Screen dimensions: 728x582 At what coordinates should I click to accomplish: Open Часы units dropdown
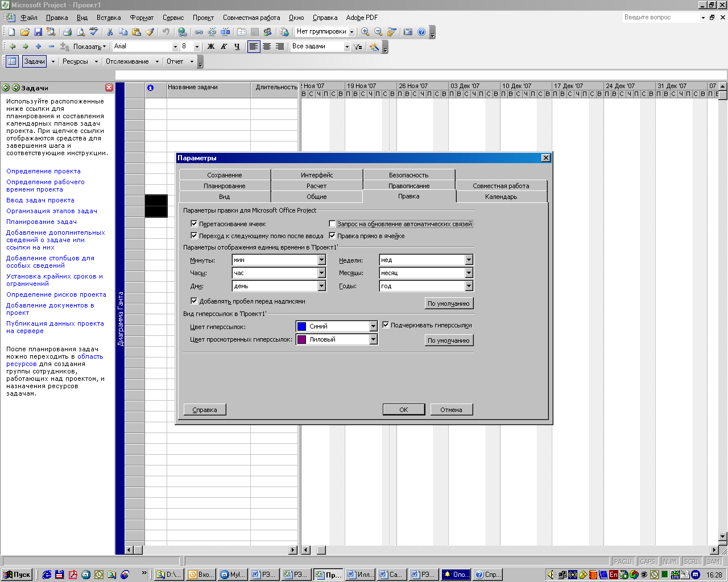point(321,273)
